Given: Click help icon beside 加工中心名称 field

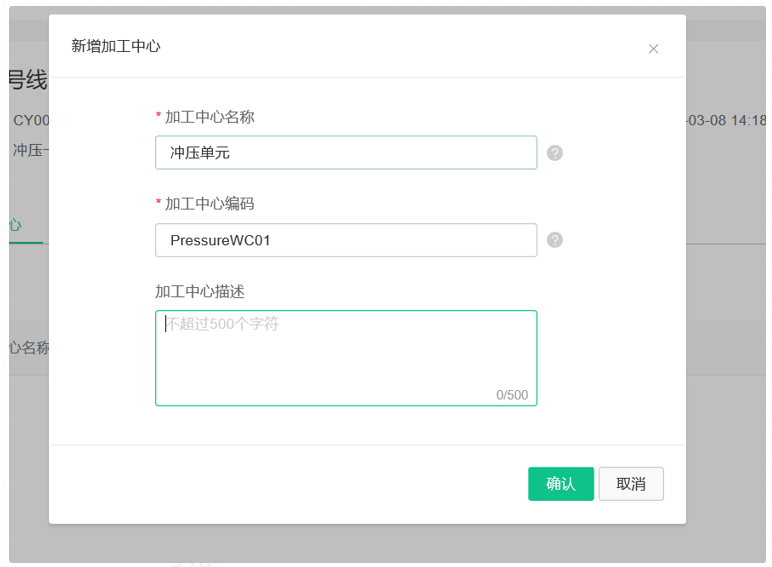Looking at the screenshot, I should [555, 153].
